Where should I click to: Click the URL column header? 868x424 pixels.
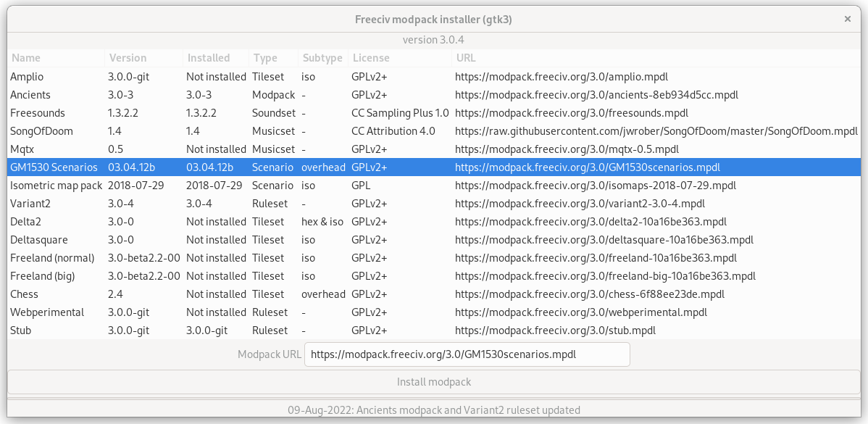pos(465,58)
